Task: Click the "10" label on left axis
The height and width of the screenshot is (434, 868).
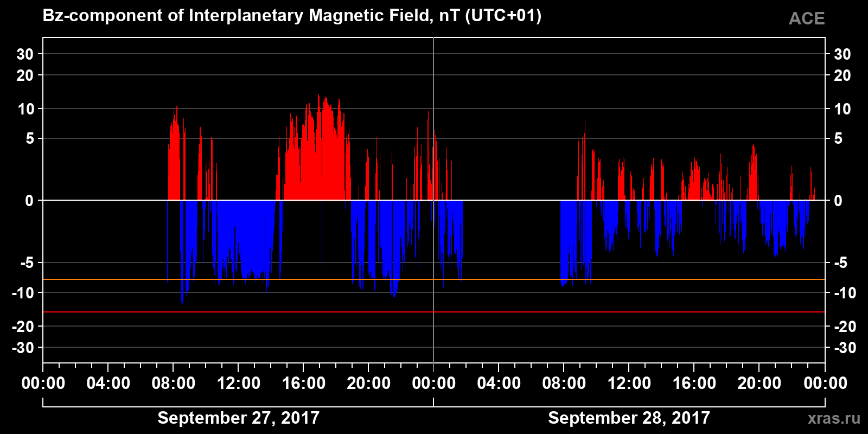Action: pos(25,109)
